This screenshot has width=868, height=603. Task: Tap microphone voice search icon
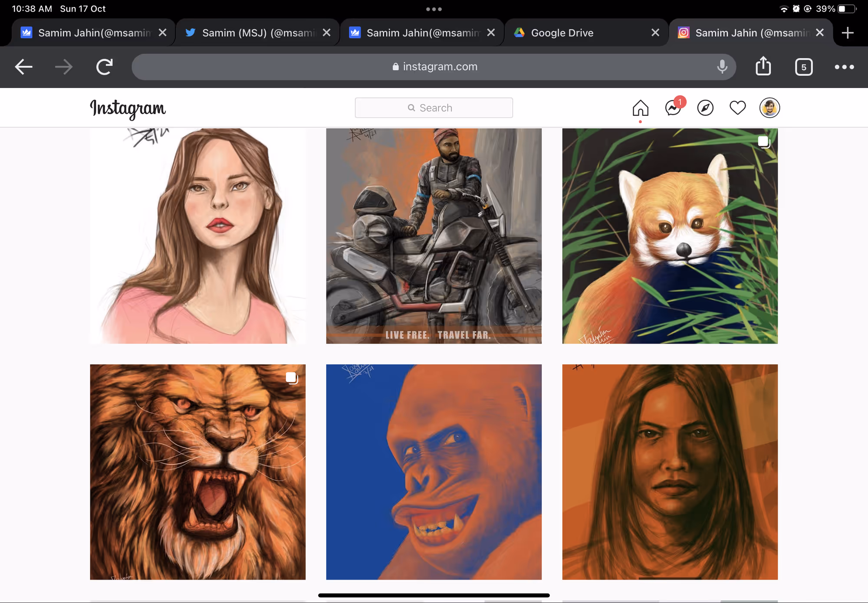pos(722,67)
